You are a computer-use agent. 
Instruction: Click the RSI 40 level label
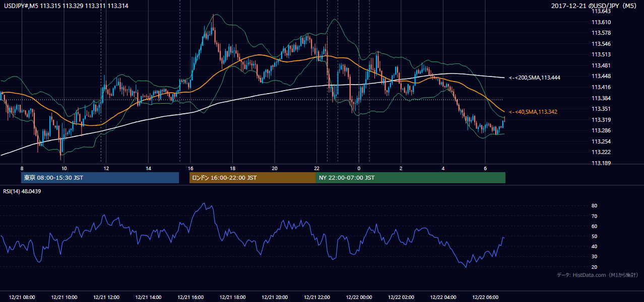point(594,246)
